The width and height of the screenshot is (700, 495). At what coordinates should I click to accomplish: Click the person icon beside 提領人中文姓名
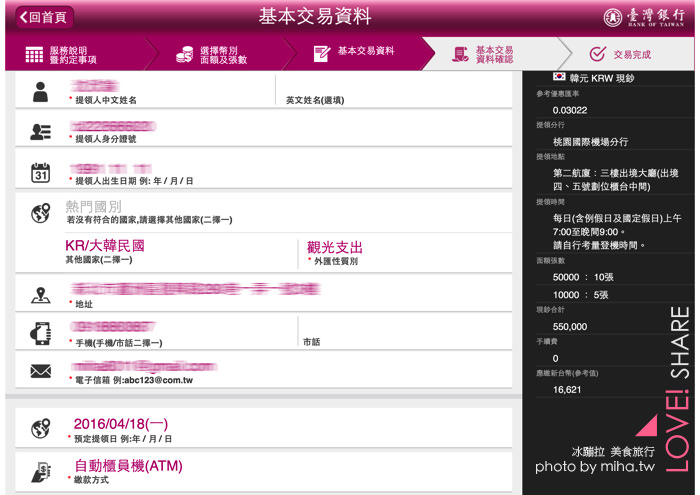coord(40,92)
